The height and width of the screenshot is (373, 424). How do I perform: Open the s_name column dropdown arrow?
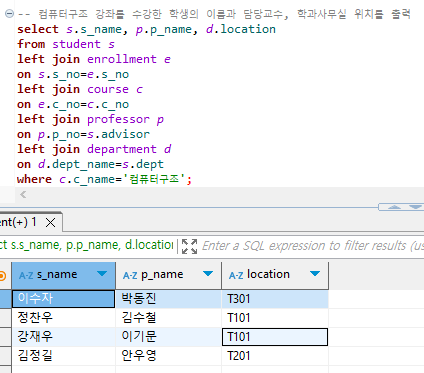tap(102, 274)
